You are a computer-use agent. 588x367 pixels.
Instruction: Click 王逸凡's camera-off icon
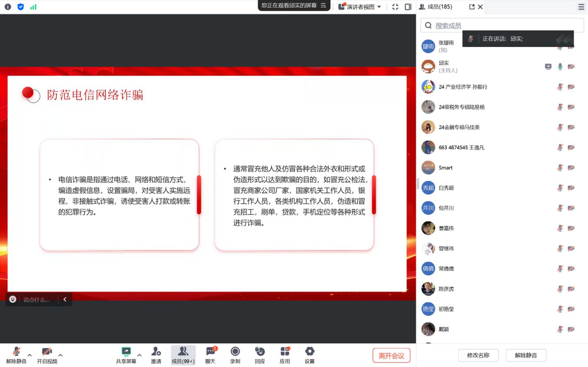(571, 147)
